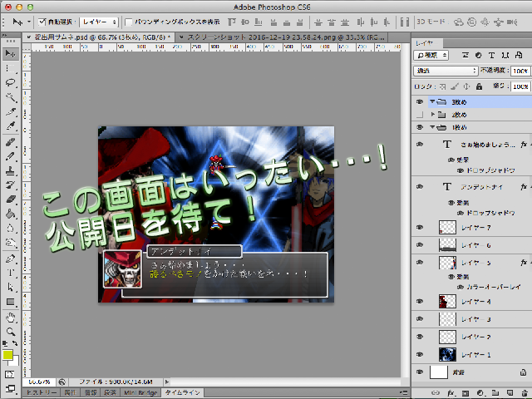Open the ヒストリー panel tab
This screenshot has width=532, height=399.
tap(42, 392)
